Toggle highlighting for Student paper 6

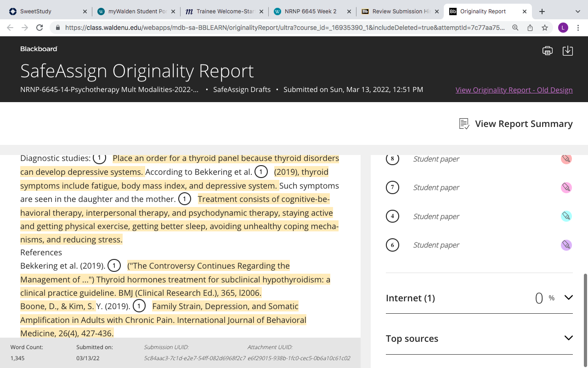pyautogui.click(x=566, y=245)
